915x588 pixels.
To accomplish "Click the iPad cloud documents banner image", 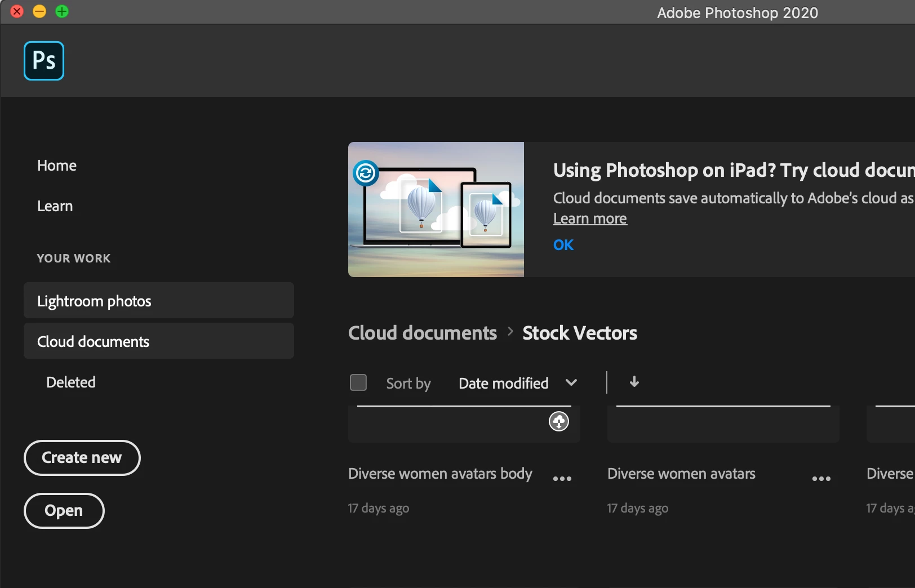I will tap(436, 210).
